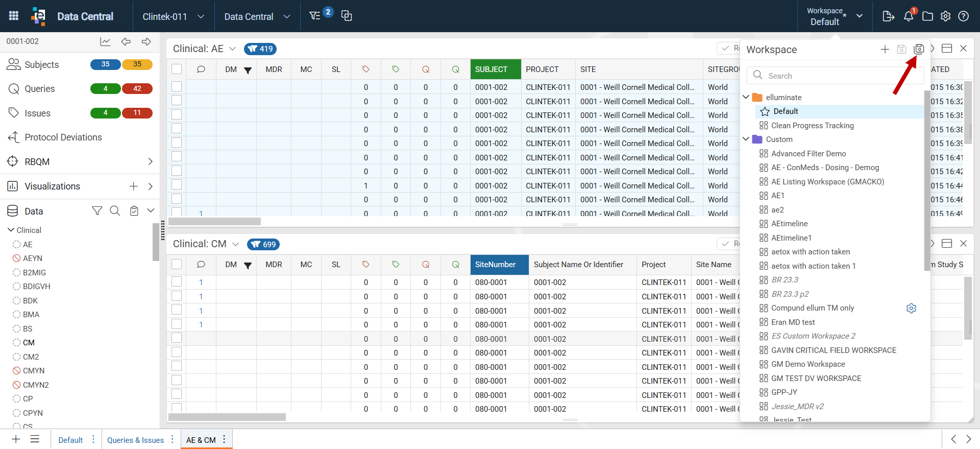The image size is (980, 449).
Task: Check the select-all box in AE table header
Action: (177, 69)
